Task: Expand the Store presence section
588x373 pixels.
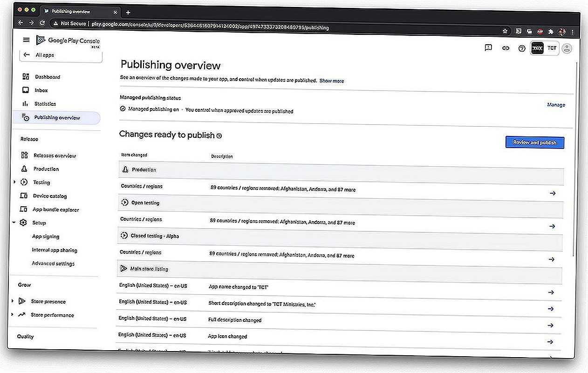Action: click(x=13, y=301)
